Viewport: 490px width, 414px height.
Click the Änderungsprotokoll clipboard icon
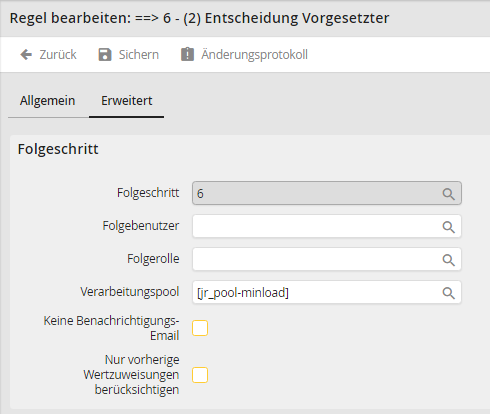(x=187, y=54)
